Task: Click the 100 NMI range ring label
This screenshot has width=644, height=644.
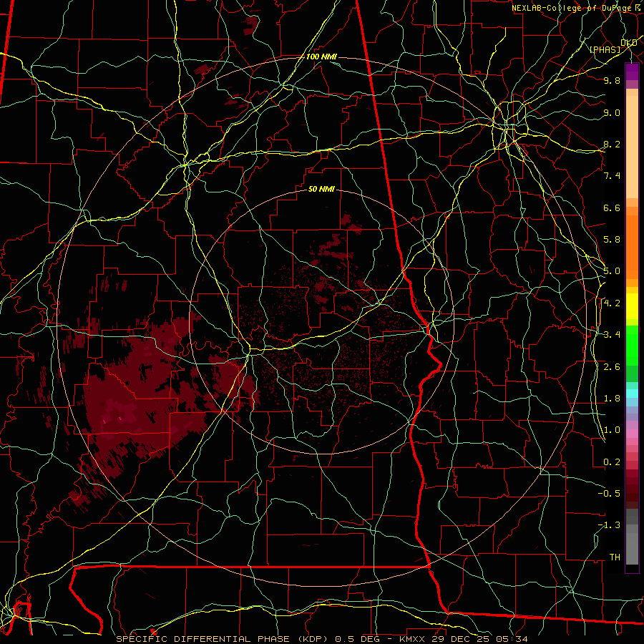Action: point(321,57)
